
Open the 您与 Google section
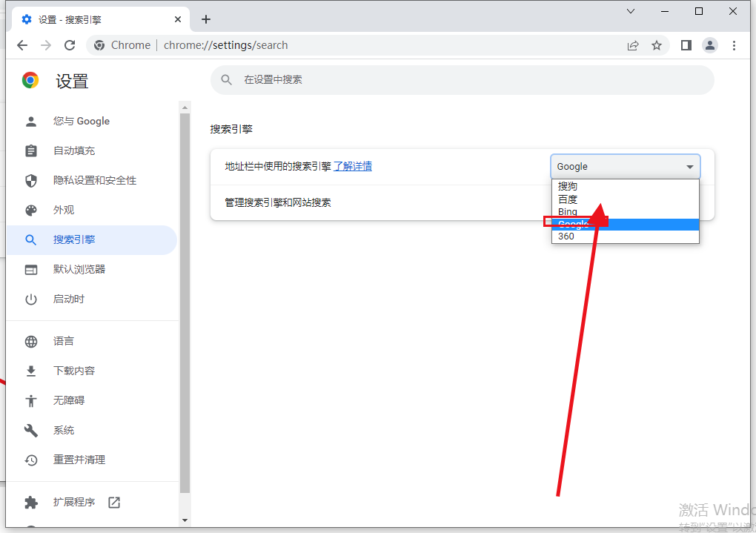pos(92,121)
